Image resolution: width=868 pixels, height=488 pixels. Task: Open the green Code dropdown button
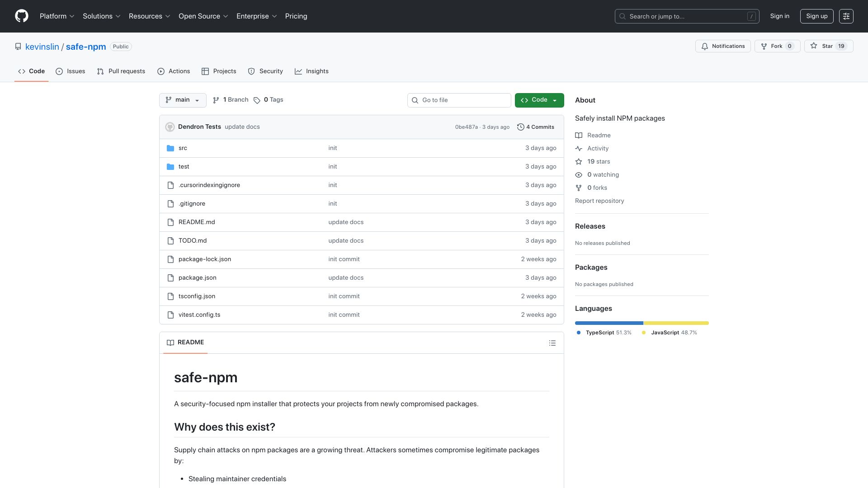click(x=539, y=100)
